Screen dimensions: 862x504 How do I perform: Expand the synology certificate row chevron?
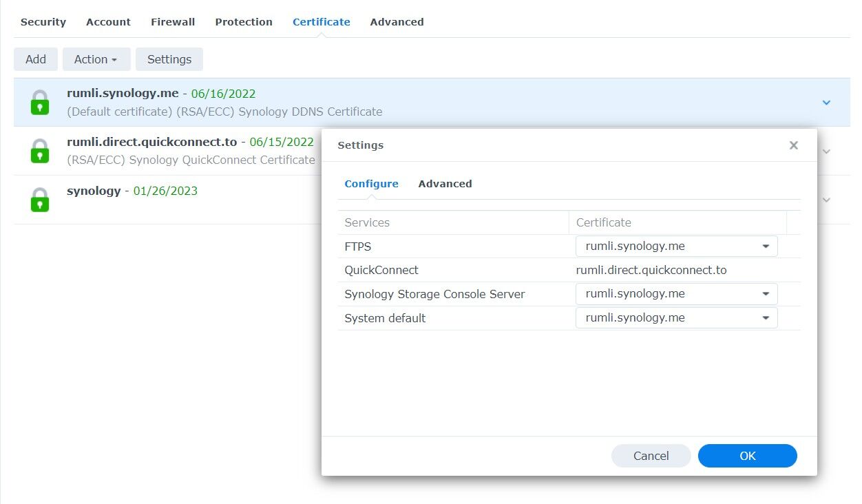(x=827, y=200)
